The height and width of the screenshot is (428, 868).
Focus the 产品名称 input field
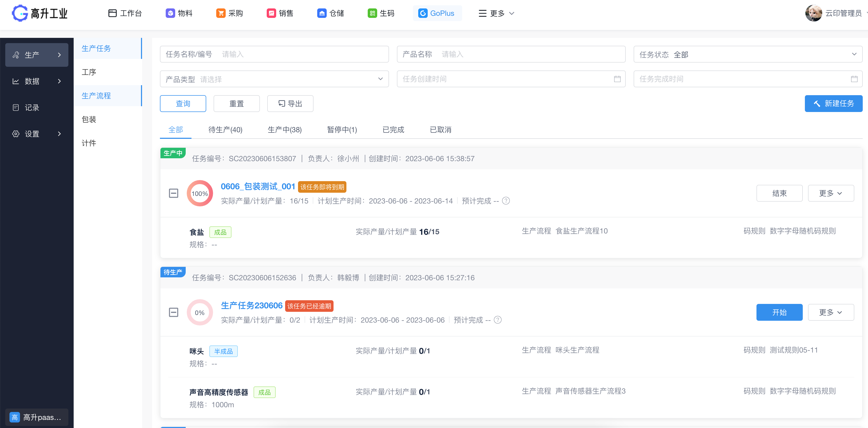pyautogui.click(x=511, y=54)
